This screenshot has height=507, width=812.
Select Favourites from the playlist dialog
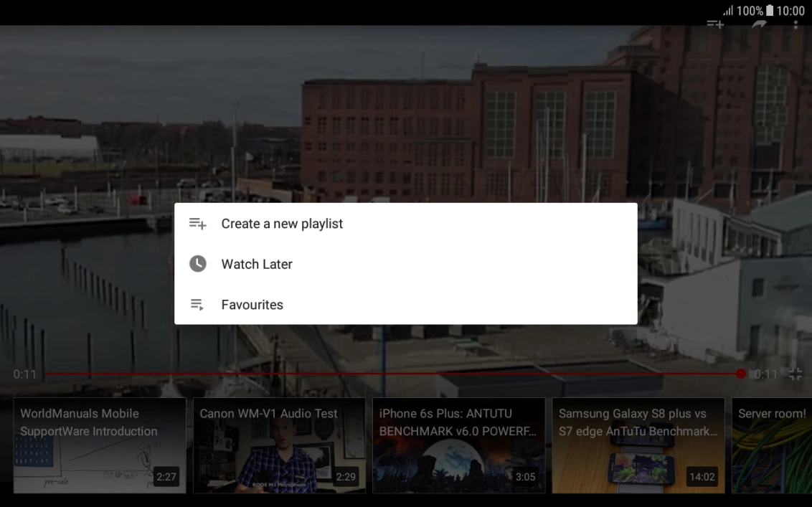click(x=252, y=304)
